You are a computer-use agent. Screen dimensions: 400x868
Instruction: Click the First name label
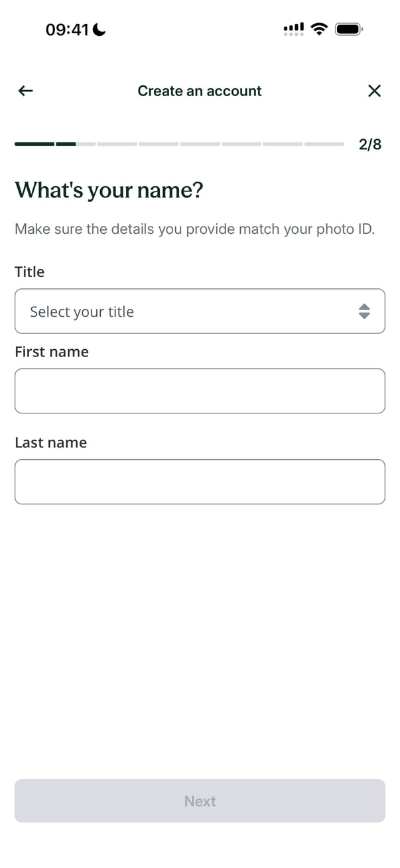(x=52, y=352)
